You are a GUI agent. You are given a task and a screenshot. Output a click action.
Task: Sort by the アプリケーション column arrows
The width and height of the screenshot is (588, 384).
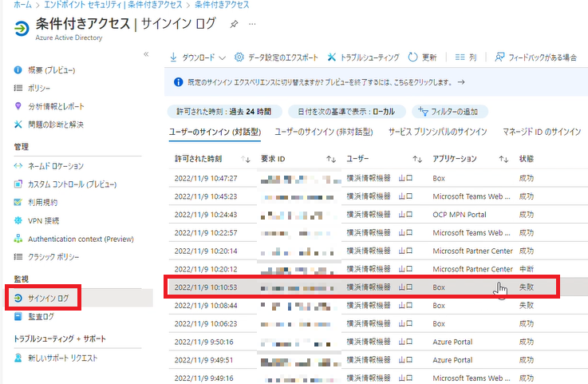[503, 160]
